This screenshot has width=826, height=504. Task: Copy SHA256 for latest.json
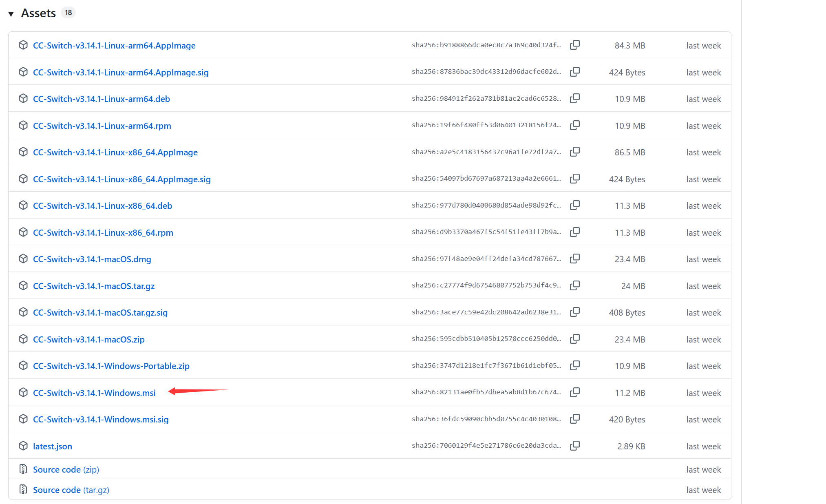pos(575,446)
